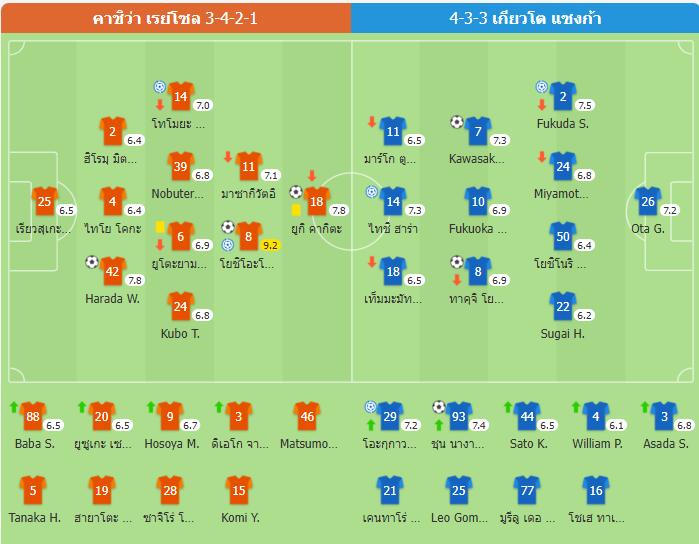Select blue jersey number 7 Kawasaki
699x544 pixels.
pyautogui.click(x=478, y=131)
